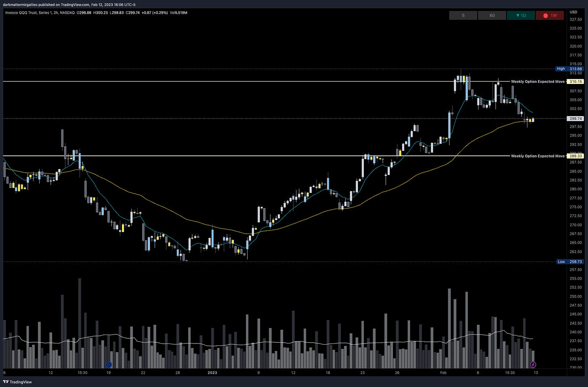Click the 13 date label on time axis
Screen dimensions: 588x387
(x=535, y=373)
